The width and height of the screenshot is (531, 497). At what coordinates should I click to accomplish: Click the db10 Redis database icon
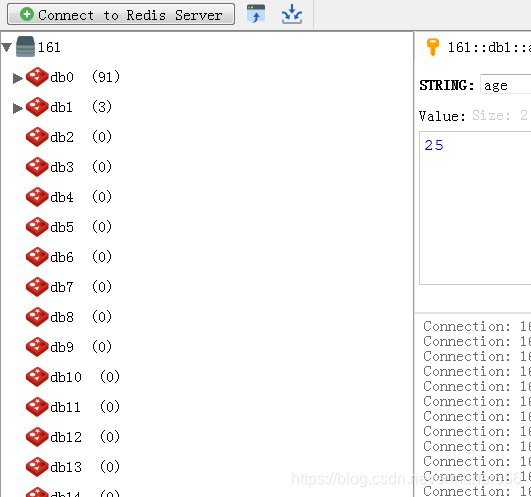pyautogui.click(x=37, y=377)
